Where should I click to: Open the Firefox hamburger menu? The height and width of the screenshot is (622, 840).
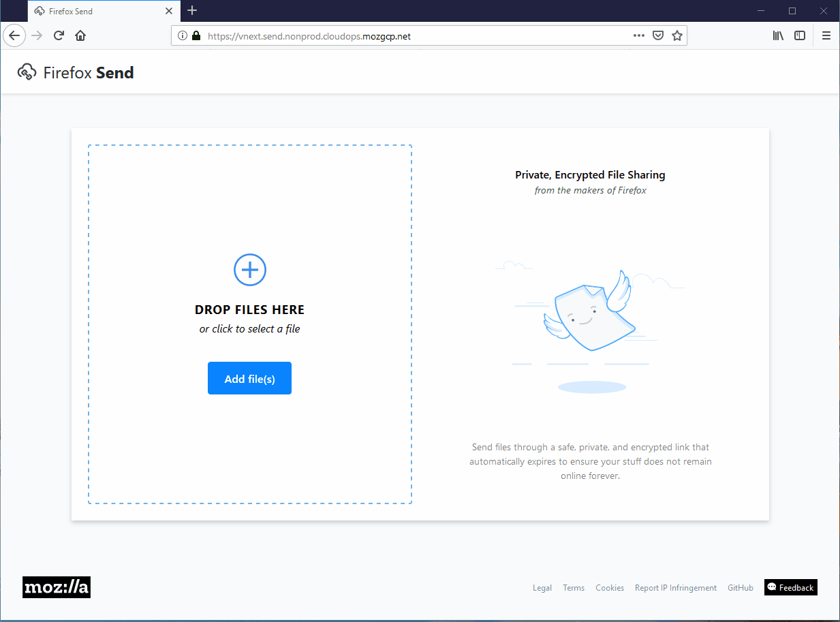[x=826, y=36]
